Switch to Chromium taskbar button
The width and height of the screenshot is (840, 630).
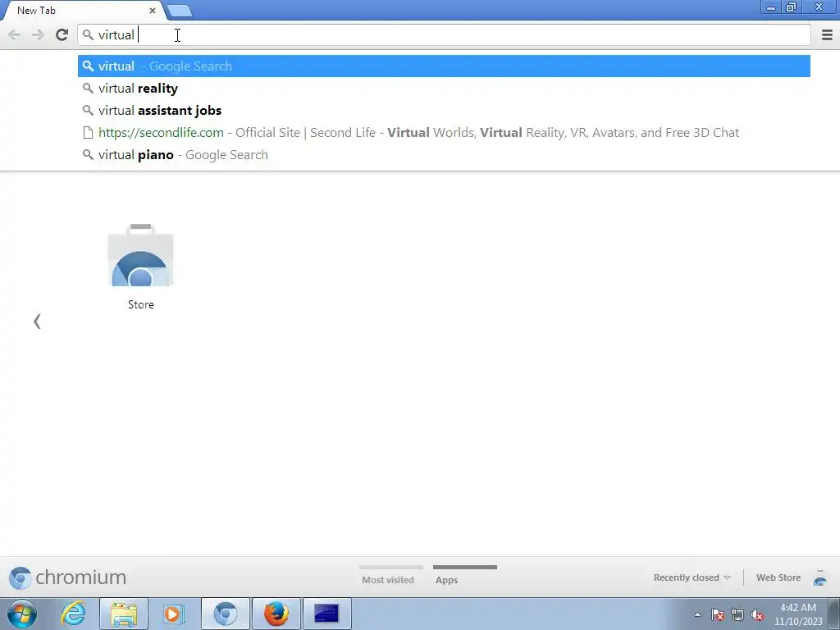[x=226, y=614]
